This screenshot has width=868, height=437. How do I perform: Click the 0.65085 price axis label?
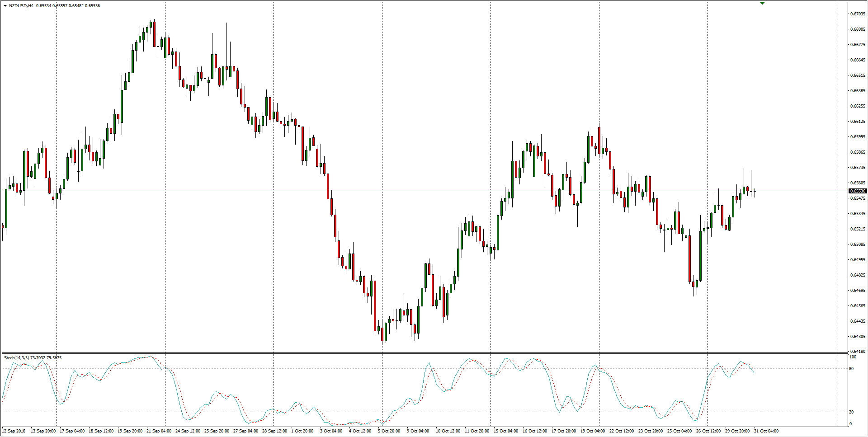(858, 244)
